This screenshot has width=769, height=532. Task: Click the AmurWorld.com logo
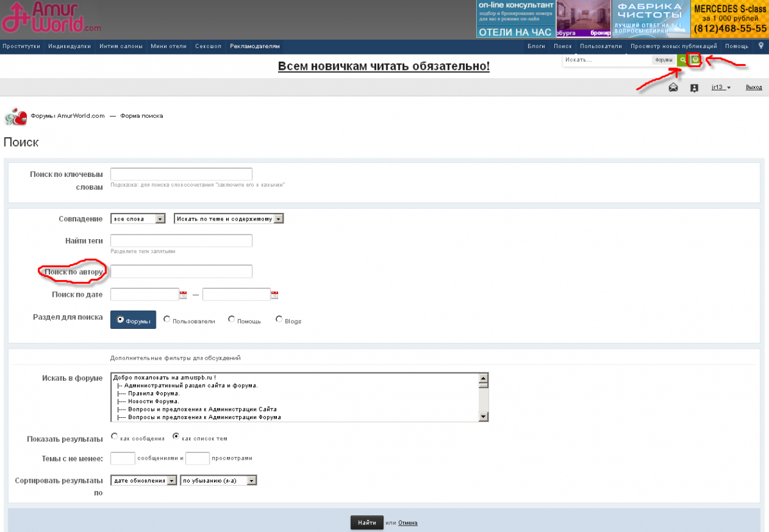click(51, 19)
